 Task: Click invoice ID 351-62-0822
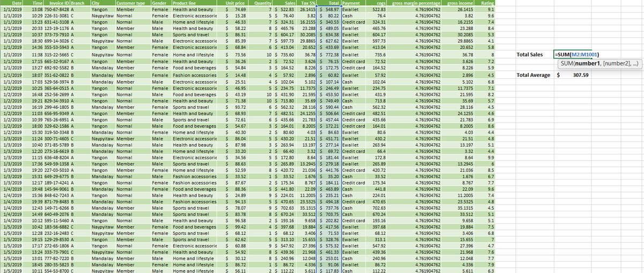pyautogui.click(x=56, y=76)
